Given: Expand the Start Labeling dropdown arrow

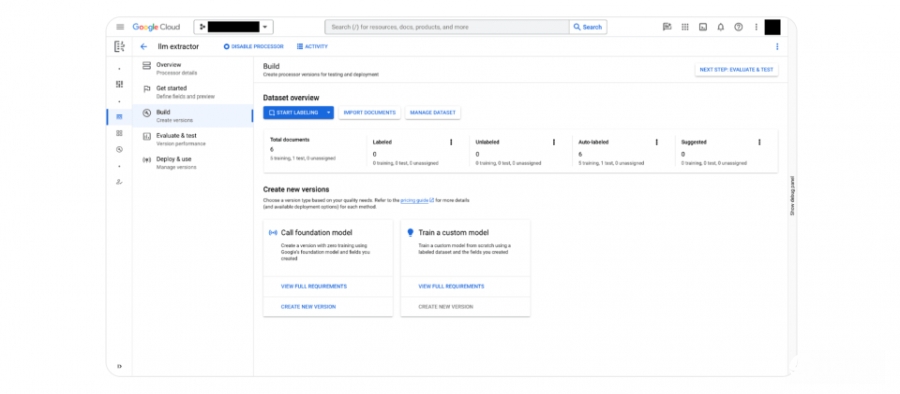Looking at the screenshot, I should pos(328,113).
